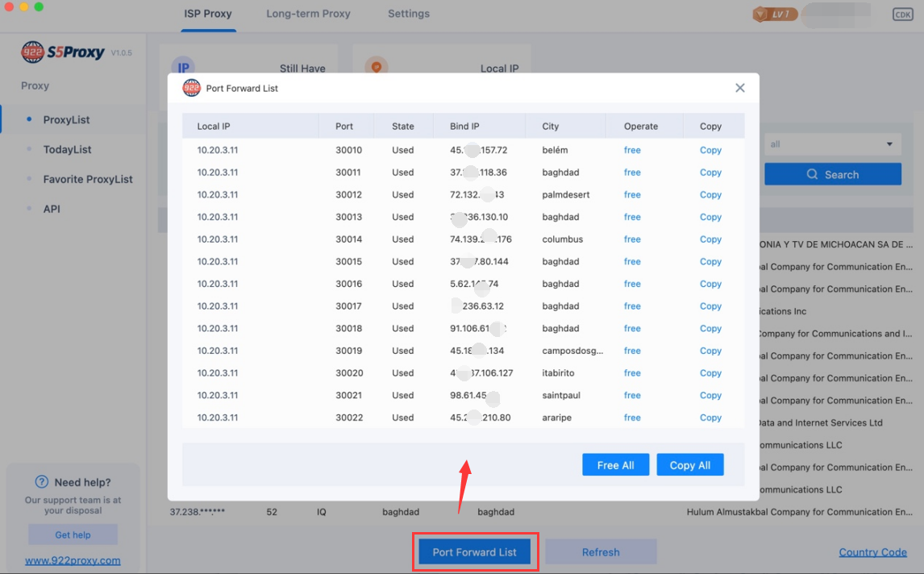Click the LV 1 level badge

775,15
